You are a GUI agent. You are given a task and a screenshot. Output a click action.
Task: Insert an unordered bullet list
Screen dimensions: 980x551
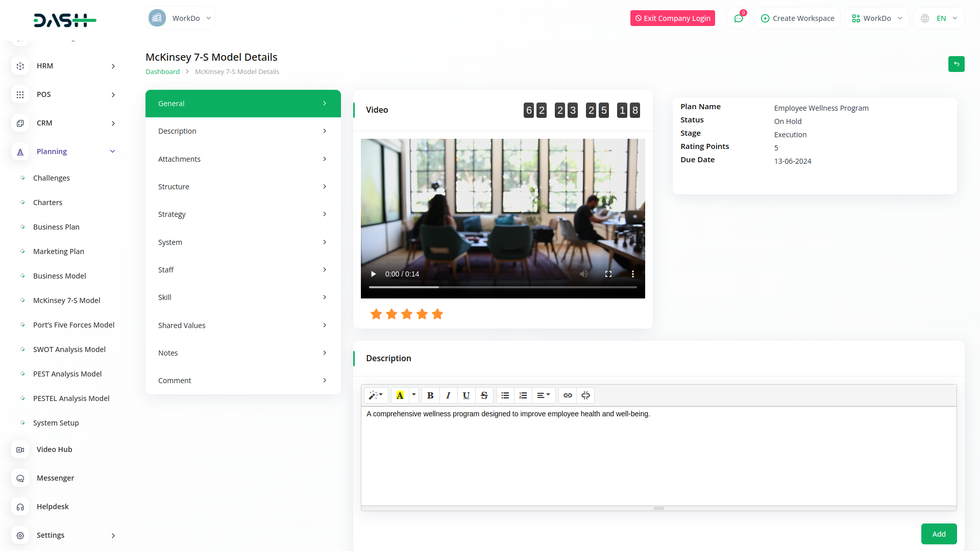pyautogui.click(x=505, y=395)
